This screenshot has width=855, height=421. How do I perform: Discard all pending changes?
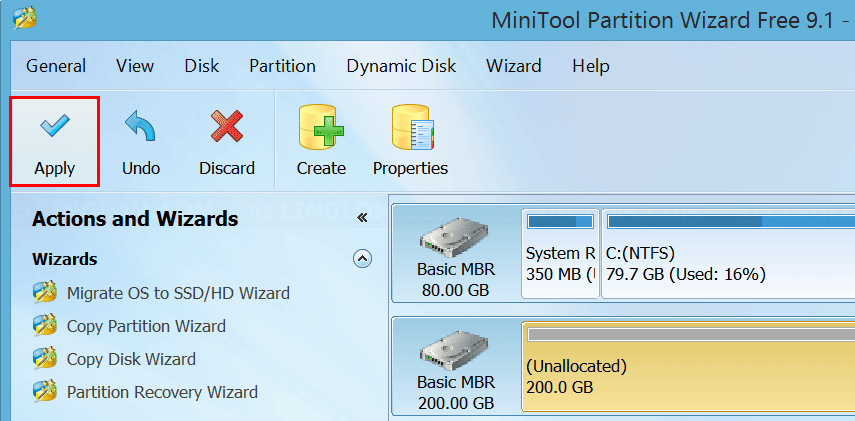[x=227, y=141]
